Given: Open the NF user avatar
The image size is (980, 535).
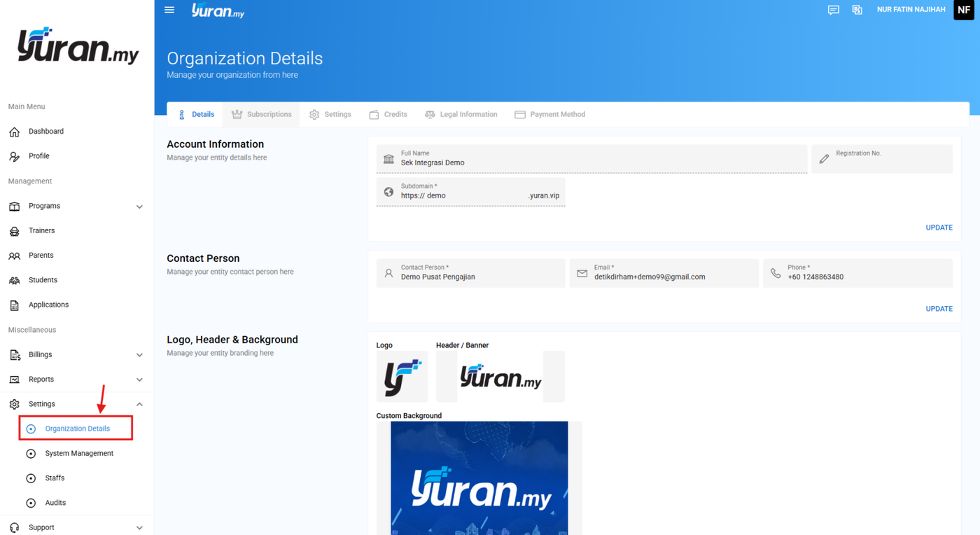Looking at the screenshot, I should pos(964,10).
